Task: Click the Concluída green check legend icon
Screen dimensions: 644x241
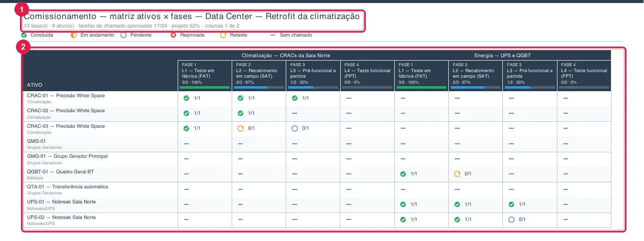Action: (24, 35)
